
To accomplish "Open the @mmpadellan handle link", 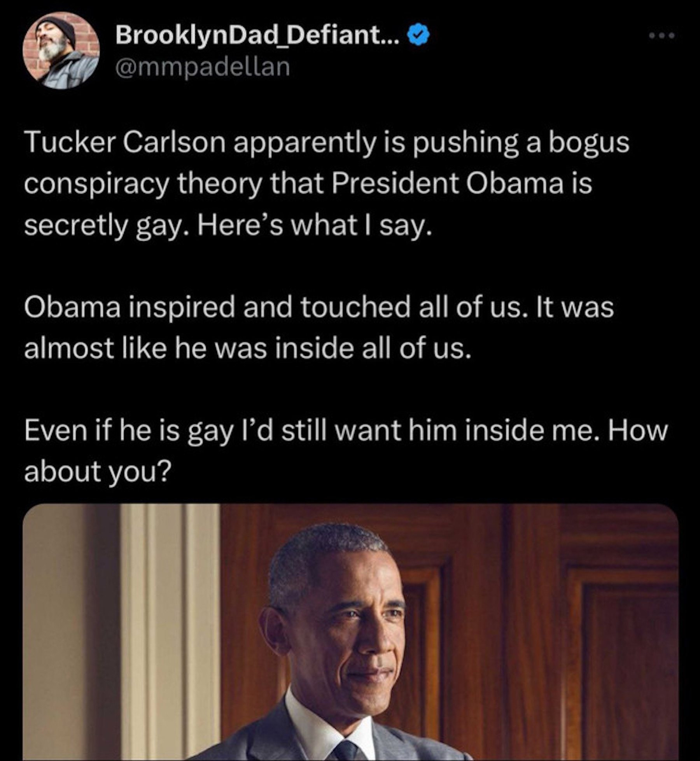I will 202,67.
